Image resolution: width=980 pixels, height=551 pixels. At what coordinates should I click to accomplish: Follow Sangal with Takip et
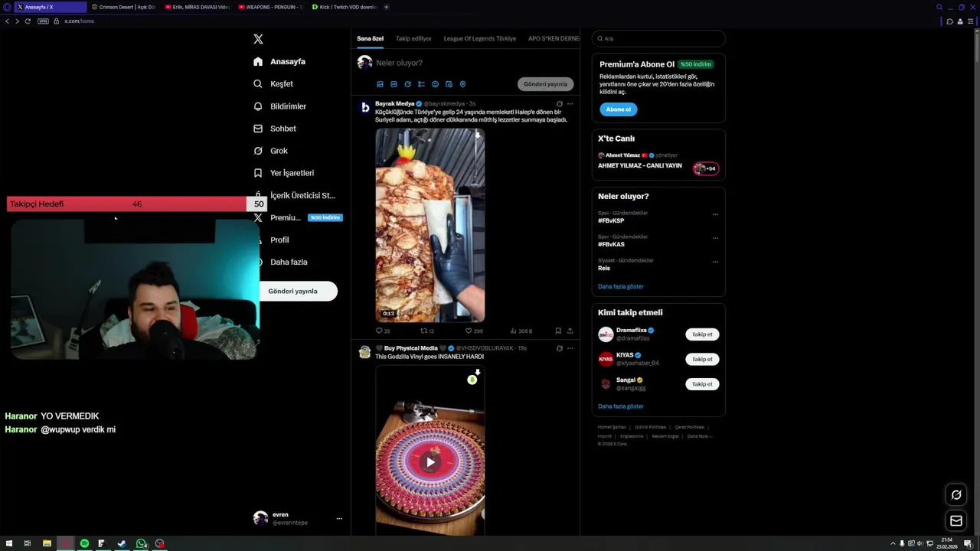click(702, 384)
